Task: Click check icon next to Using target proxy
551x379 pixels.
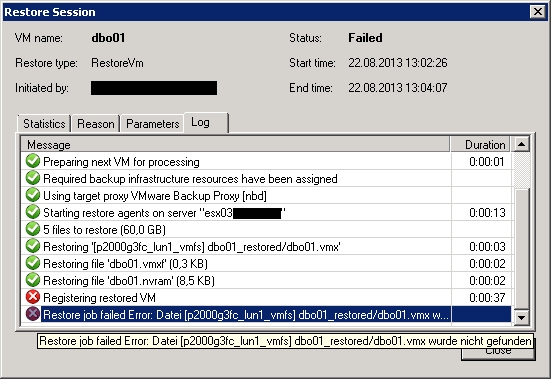Action: [33, 195]
